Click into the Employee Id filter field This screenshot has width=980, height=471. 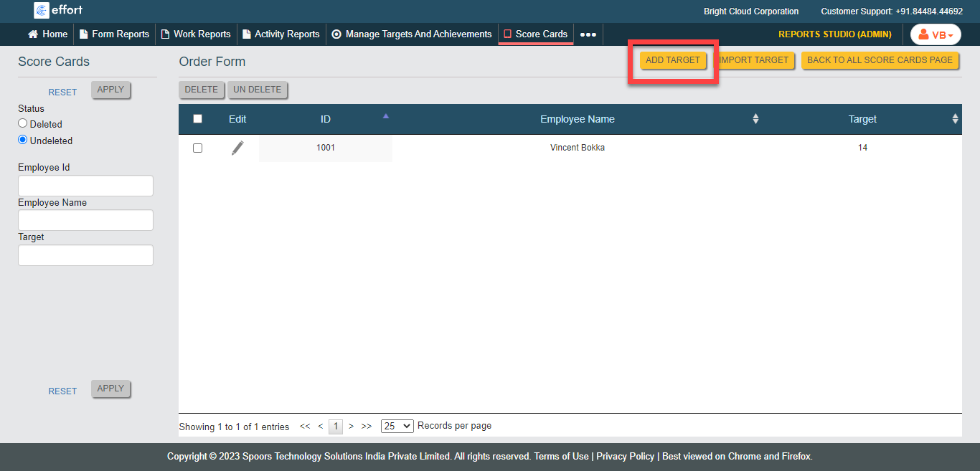[x=85, y=186]
